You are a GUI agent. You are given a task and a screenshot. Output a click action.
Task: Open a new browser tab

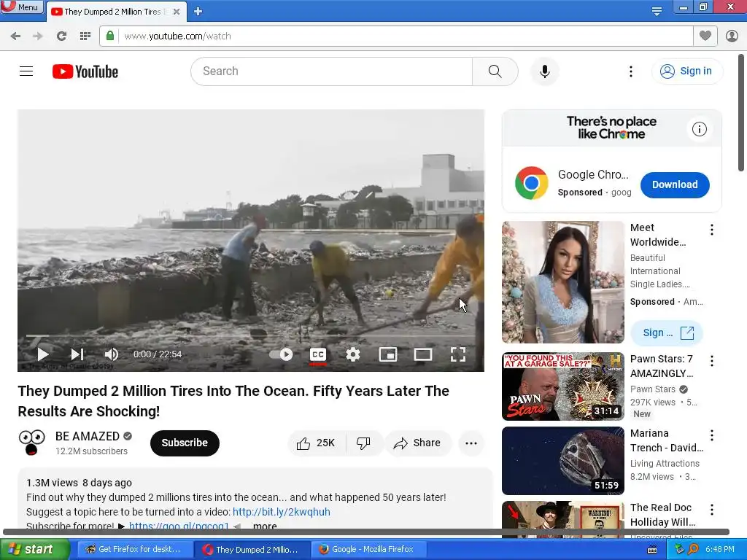tap(198, 12)
